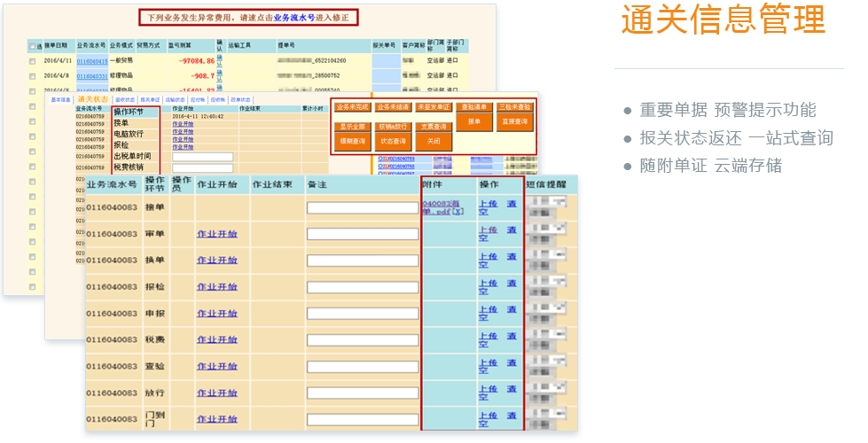This screenshot has width=868, height=443.
Task: Focus the 备注 field in 申报 row
Action: 363,314
